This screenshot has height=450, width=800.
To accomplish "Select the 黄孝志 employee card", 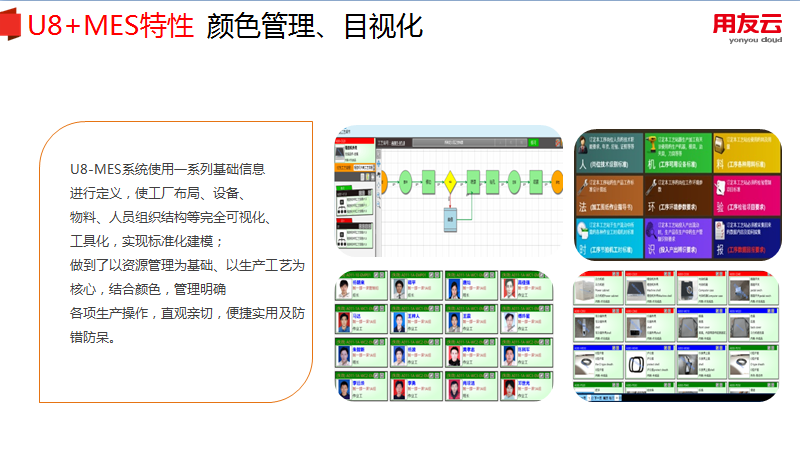I will (x=471, y=352).
